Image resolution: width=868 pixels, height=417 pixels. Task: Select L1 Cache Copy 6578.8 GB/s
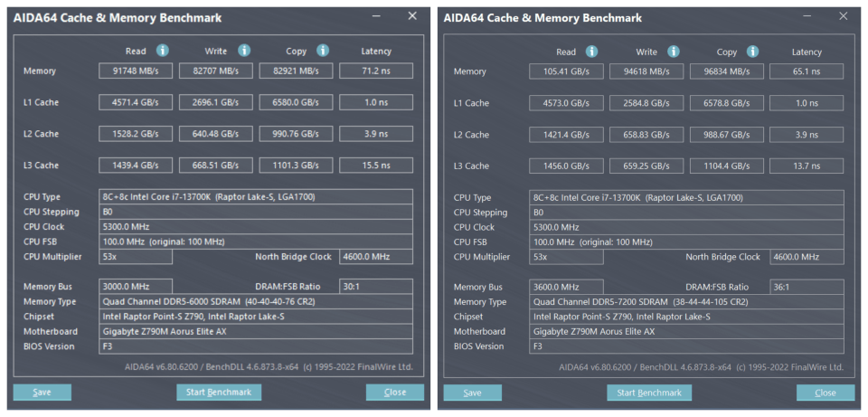click(727, 103)
